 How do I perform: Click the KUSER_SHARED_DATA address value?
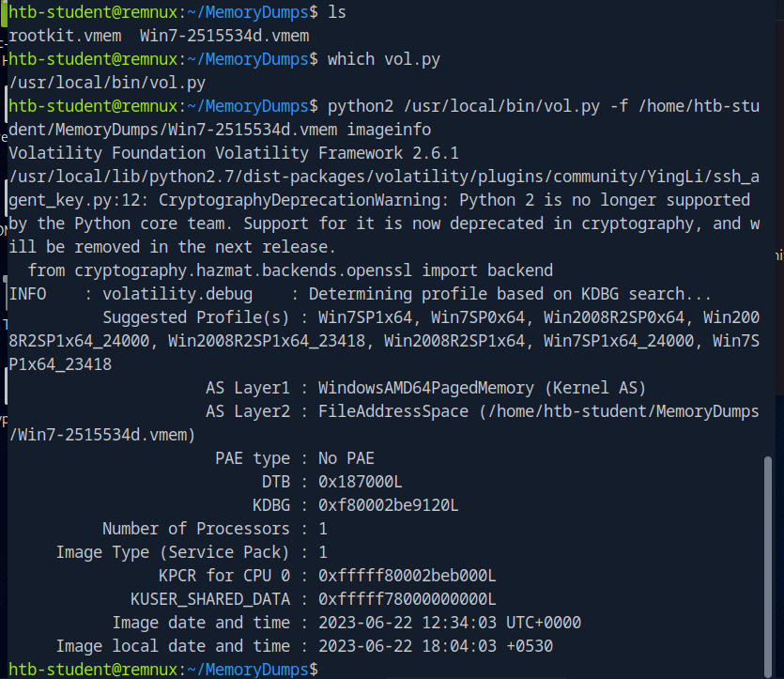point(407,599)
